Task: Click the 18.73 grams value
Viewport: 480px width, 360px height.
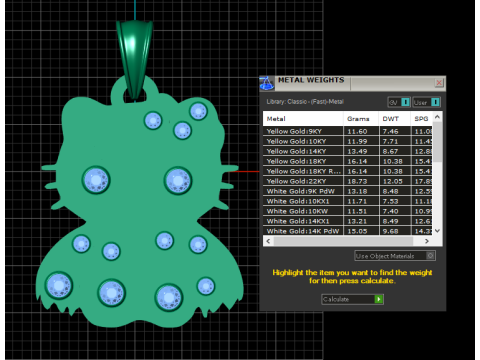Action: click(x=357, y=181)
